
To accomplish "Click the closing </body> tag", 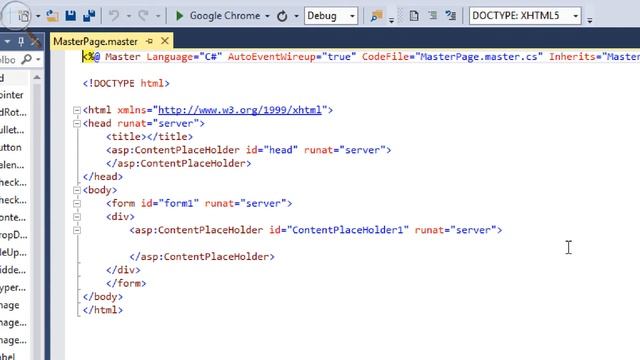I will tap(103, 297).
